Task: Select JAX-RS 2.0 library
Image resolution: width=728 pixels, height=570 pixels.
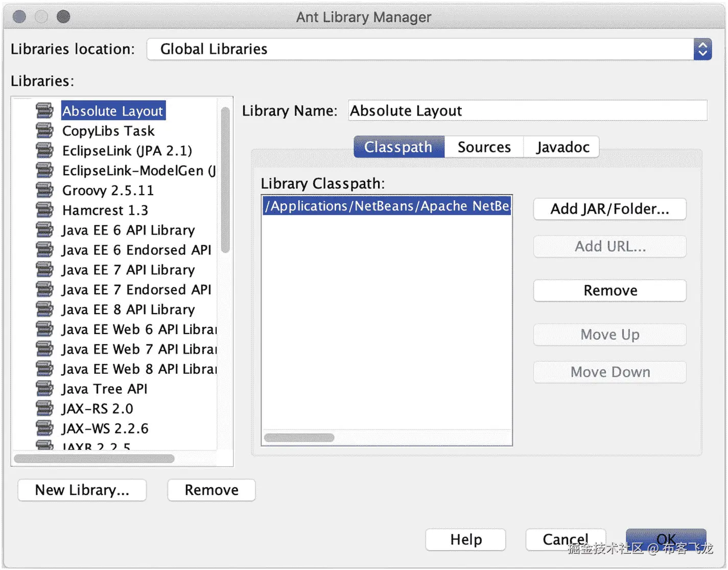Action: coord(98,409)
